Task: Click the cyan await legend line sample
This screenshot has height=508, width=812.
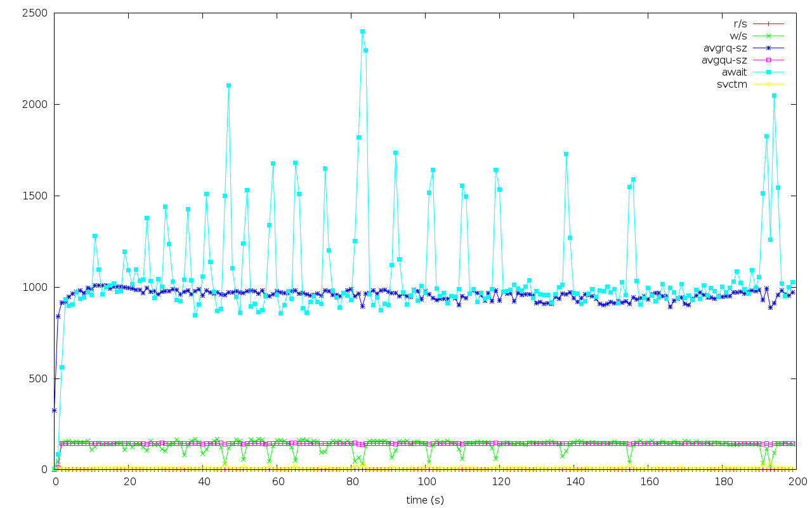Action: click(769, 72)
